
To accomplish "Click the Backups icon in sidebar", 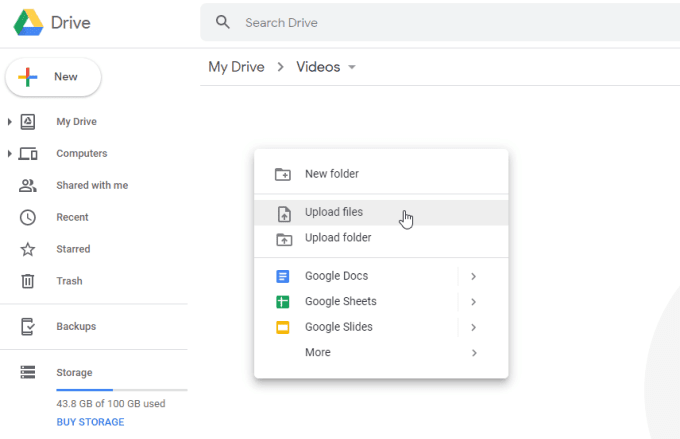I will [x=28, y=326].
